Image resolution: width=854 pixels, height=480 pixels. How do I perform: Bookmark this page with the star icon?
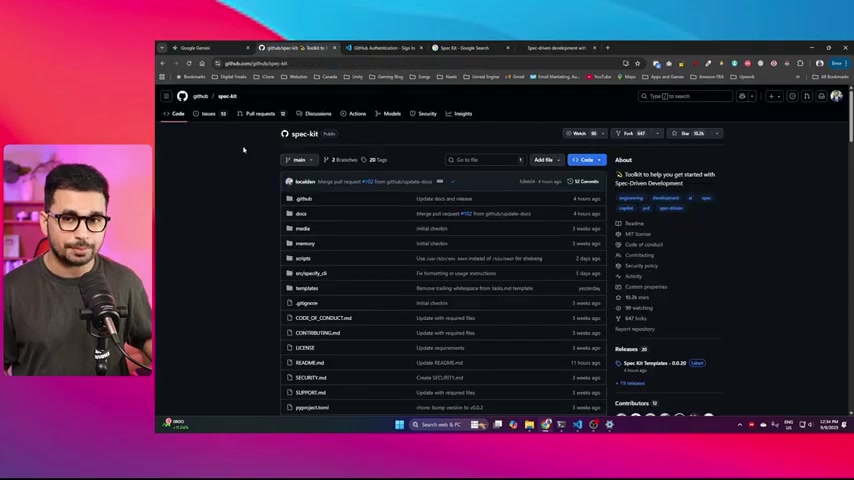click(x=637, y=63)
